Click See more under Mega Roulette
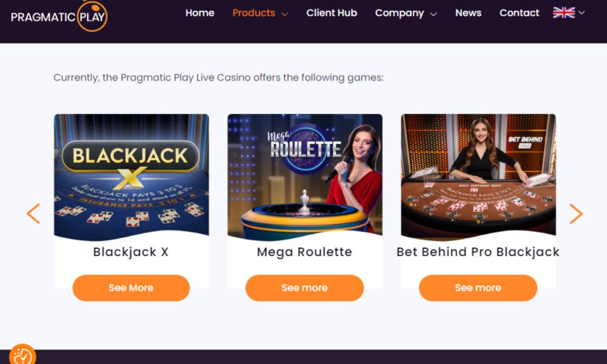This screenshot has width=607, height=364. tap(305, 288)
